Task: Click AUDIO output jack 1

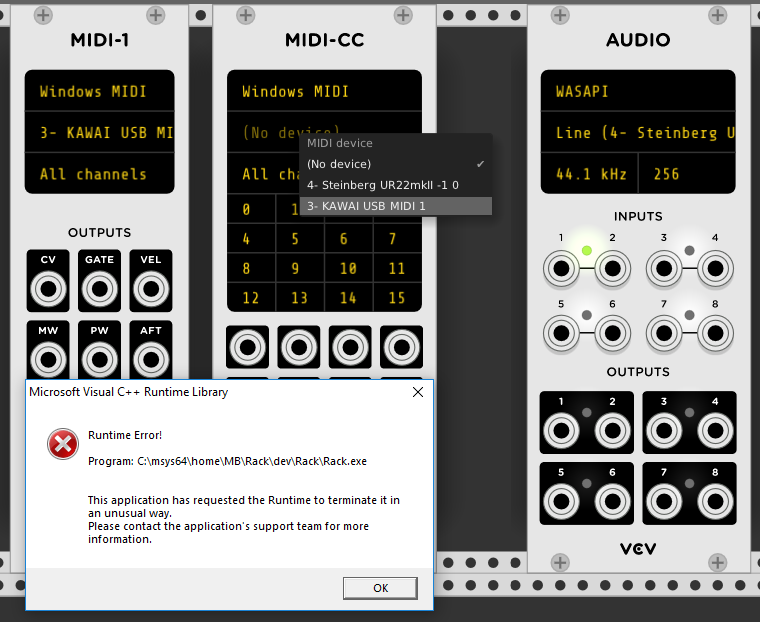Action: (x=561, y=431)
